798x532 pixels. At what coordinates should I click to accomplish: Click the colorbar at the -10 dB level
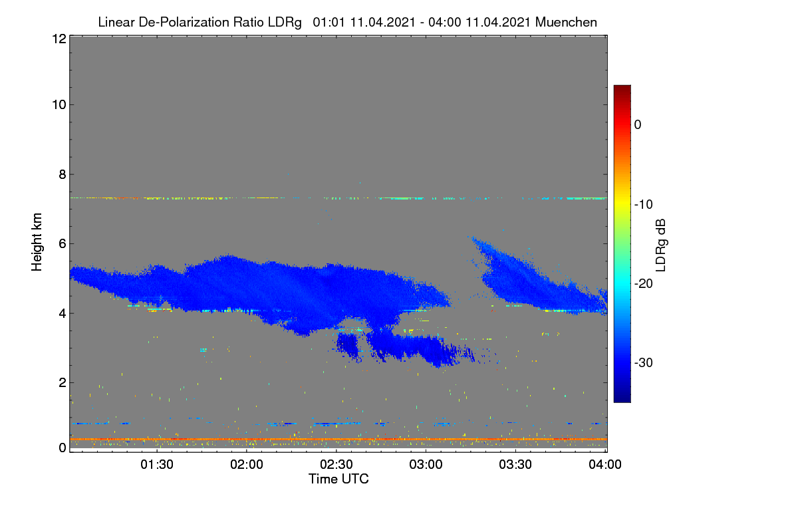[x=622, y=204]
